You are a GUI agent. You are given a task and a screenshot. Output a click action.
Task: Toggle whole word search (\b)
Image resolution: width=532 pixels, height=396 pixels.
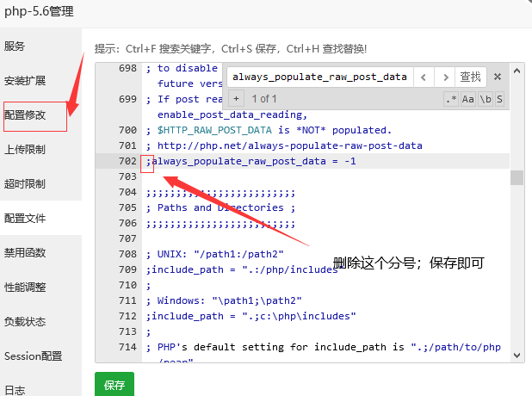coord(485,99)
